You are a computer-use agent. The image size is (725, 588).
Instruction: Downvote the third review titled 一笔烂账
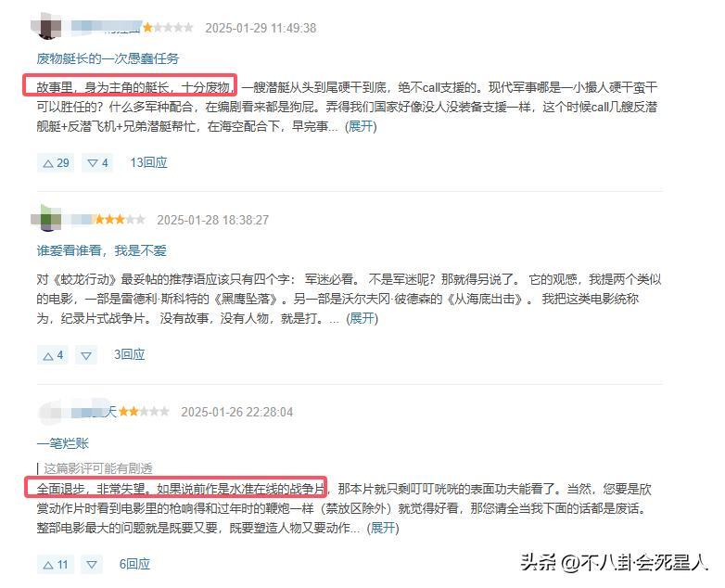(x=92, y=565)
